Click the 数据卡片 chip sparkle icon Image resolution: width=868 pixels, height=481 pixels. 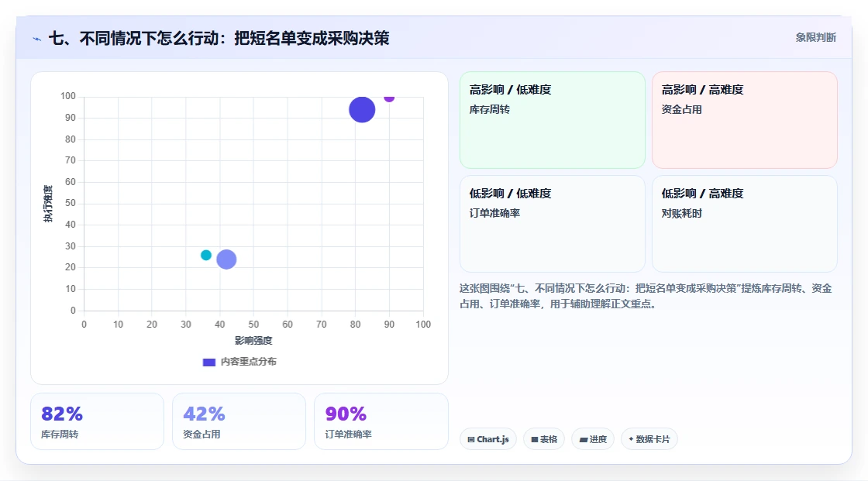coord(631,439)
